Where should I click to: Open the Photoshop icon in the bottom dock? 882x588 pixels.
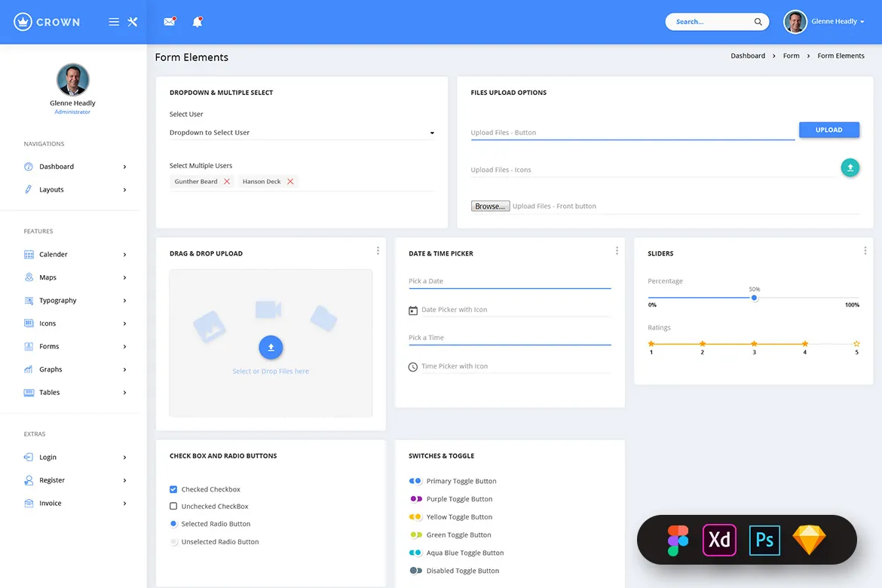(764, 540)
